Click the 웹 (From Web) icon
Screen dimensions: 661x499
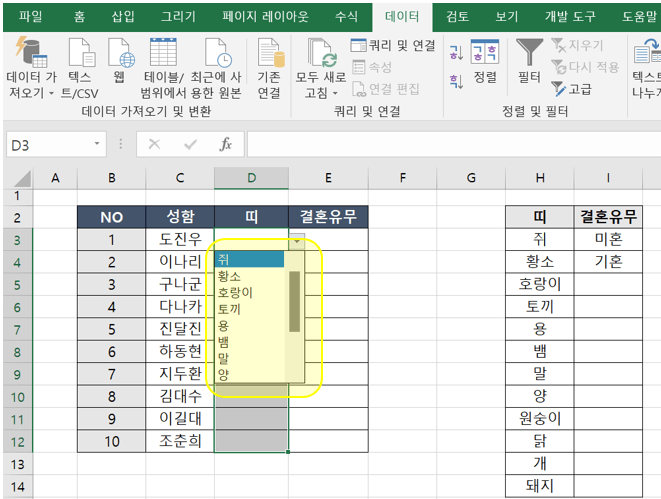[x=121, y=52]
